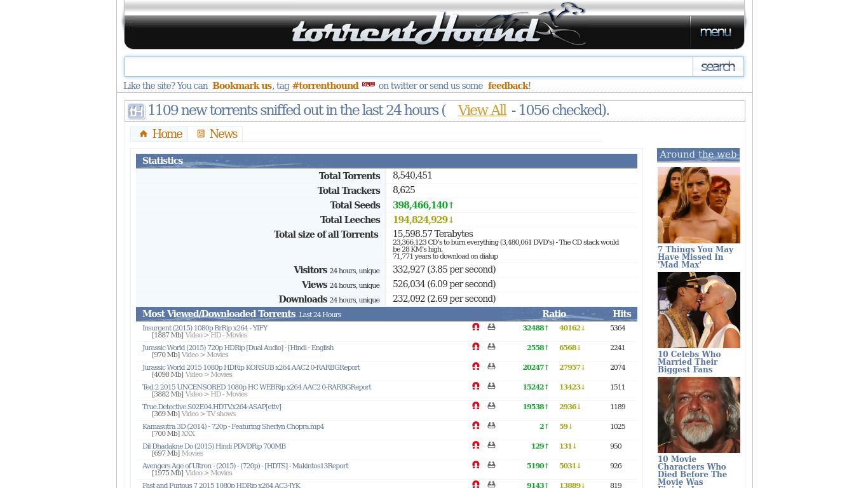Click the Statistics section header
This screenshot has height=488, width=868.
point(386,161)
